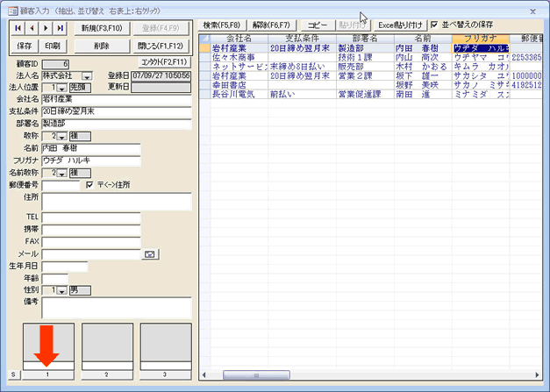Screen dimensions: 550x392
Task: Click the 部署名 input field
Action: click(x=117, y=125)
